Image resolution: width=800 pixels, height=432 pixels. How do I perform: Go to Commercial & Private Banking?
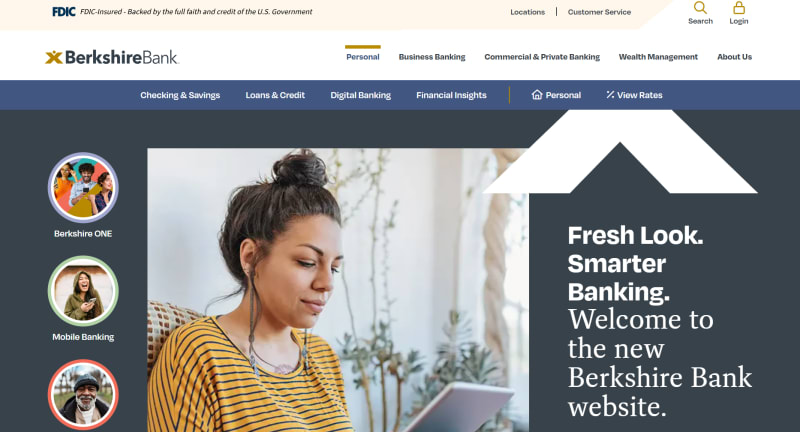pos(542,57)
